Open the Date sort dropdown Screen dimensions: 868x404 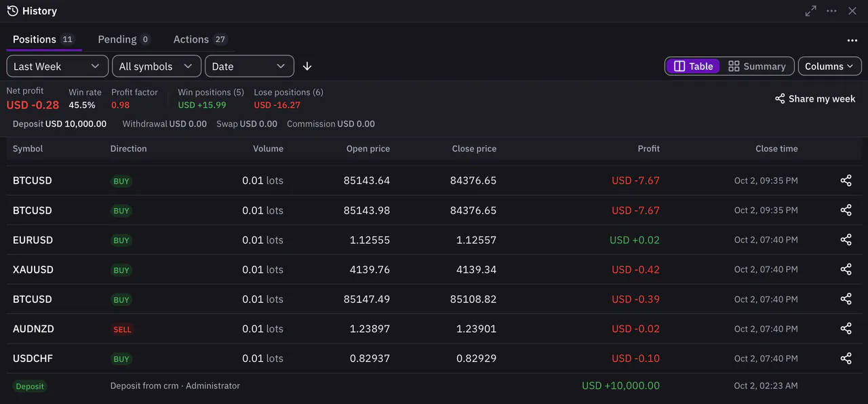[250, 66]
